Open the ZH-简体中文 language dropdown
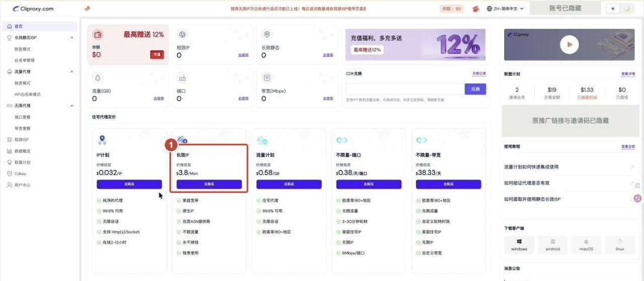 click(x=505, y=9)
